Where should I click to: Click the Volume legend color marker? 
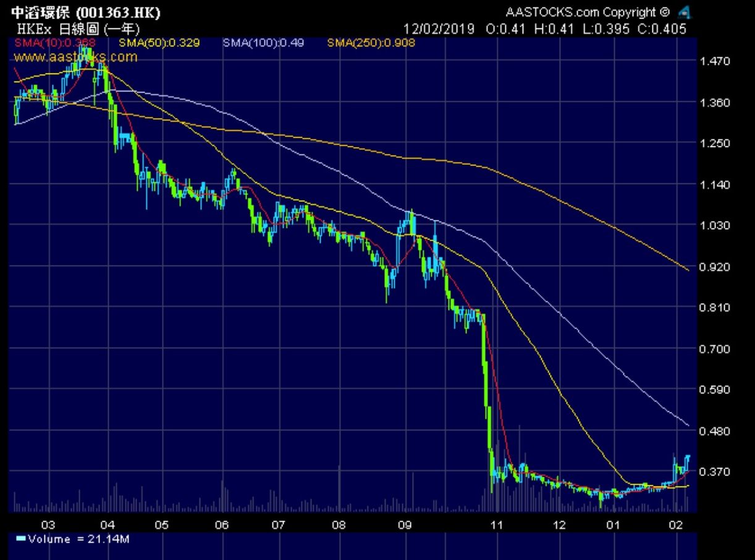coord(20,539)
